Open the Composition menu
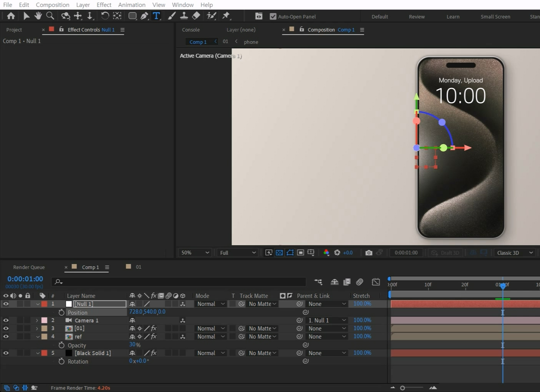This screenshot has height=392, width=540. pos(53,5)
